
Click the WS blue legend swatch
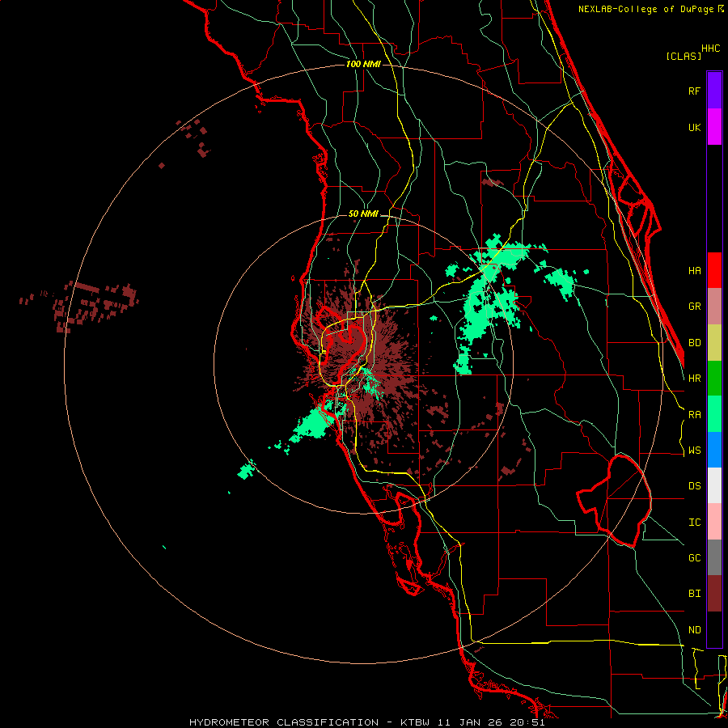(x=714, y=450)
